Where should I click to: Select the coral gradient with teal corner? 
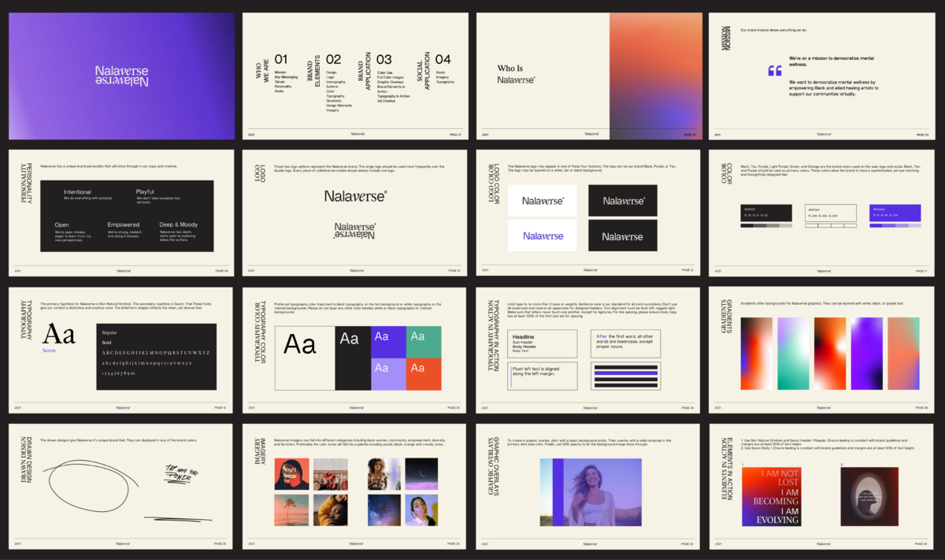pyautogui.click(x=903, y=354)
